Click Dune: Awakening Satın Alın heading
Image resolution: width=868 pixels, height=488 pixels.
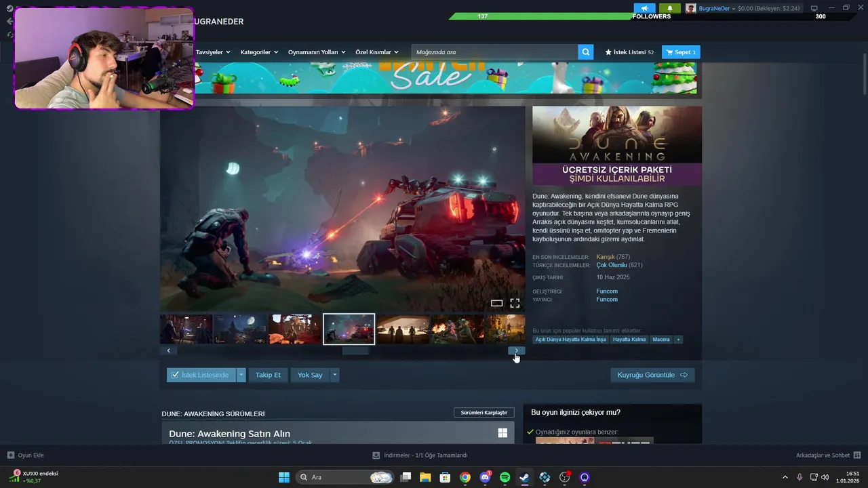click(229, 434)
